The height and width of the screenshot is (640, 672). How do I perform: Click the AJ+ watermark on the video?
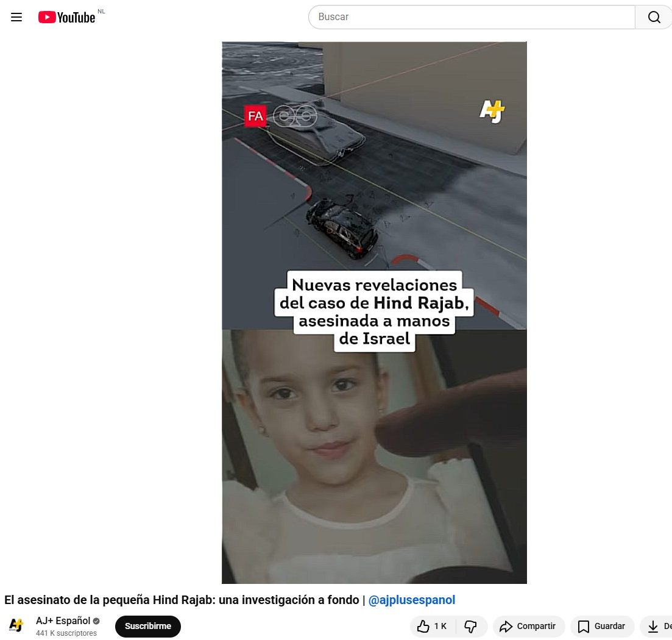tap(492, 112)
